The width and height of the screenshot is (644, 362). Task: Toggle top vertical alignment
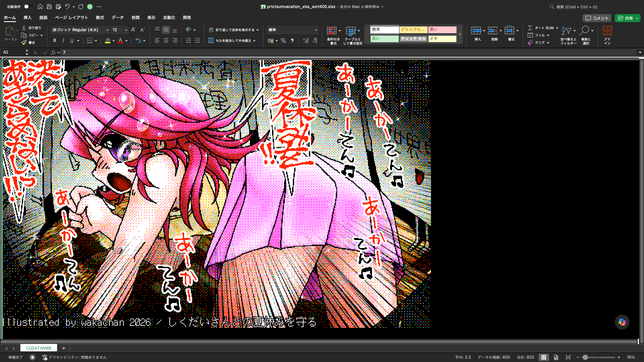coord(157,30)
